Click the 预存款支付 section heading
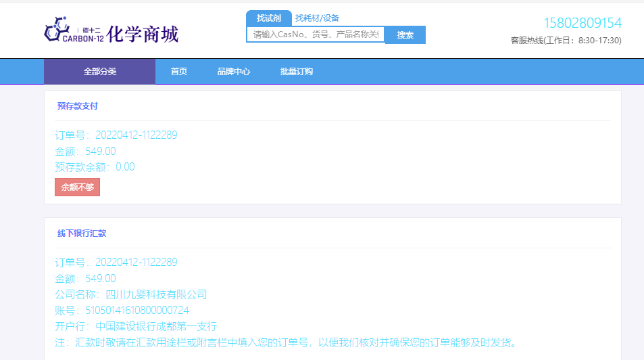The width and height of the screenshot is (644, 360). pos(78,106)
